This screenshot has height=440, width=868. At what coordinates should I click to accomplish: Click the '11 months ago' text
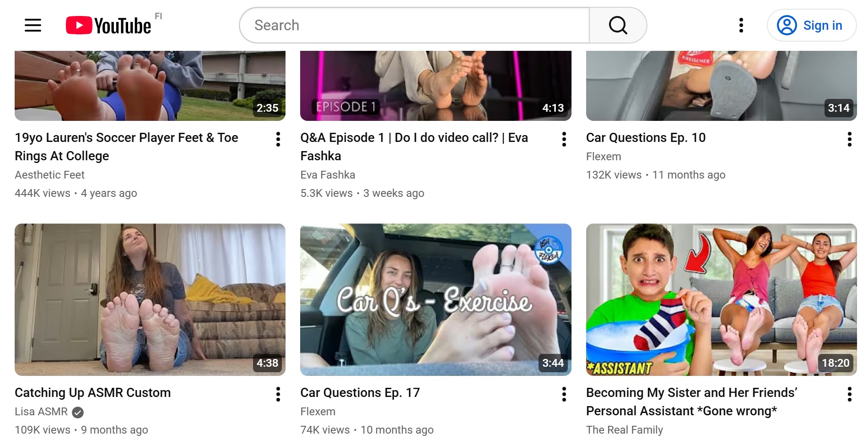[689, 175]
